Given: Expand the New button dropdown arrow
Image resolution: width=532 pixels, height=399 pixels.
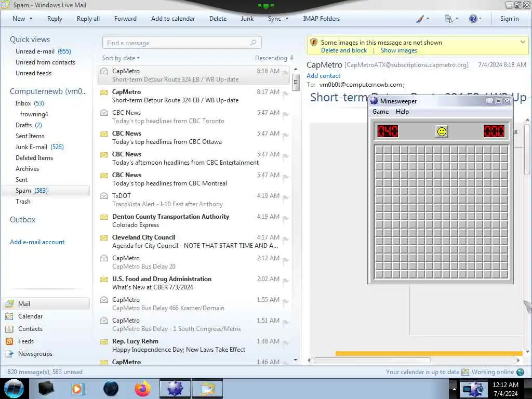Looking at the screenshot, I should pyautogui.click(x=31, y=19).
